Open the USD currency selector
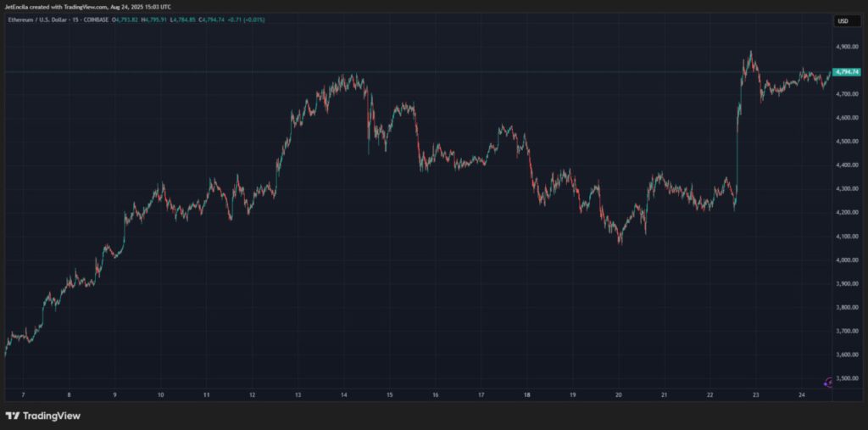This screenshot has width=868, height=430. coord(843,21)
